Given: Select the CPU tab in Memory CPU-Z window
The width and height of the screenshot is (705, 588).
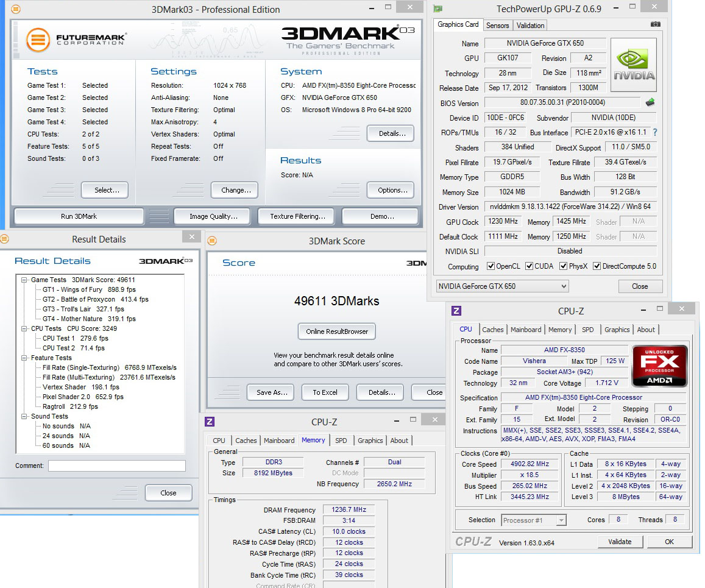Looking at the screenshot, I should coord(219,441).
